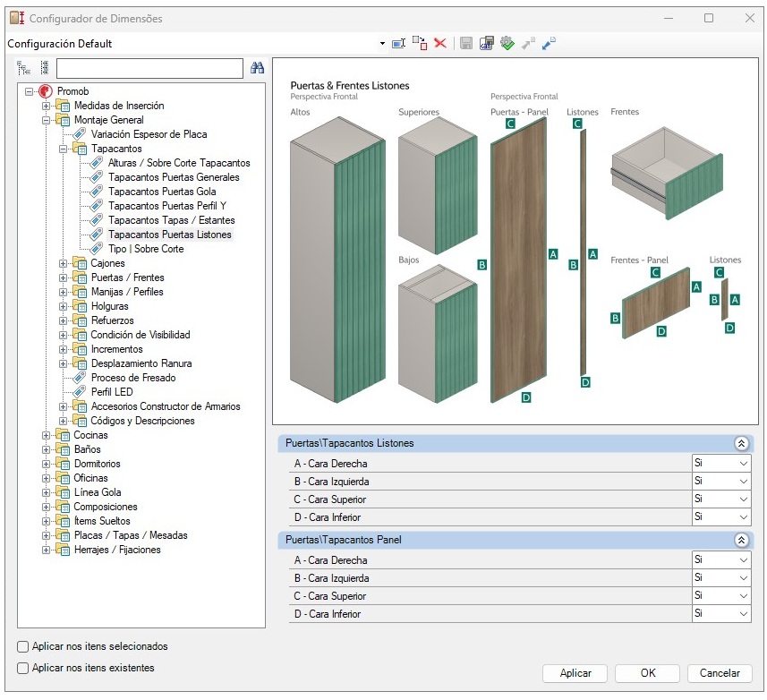Expand the Cocinas tree node
Image resolution: width=767 pixels, height=700 pixels.
click(x=47, y=435)
